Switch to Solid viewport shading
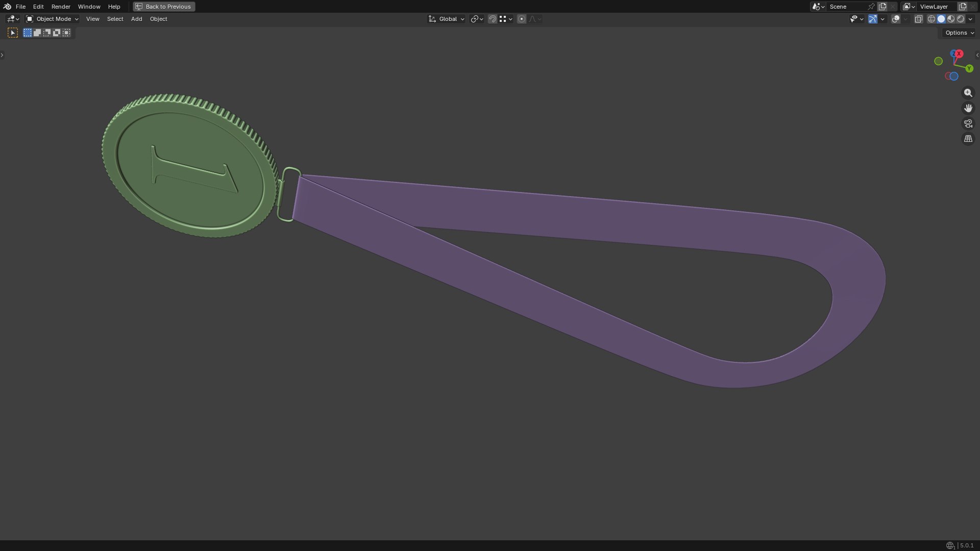The width and height of the screenshot is (980, 551). (x=941, y=19)
